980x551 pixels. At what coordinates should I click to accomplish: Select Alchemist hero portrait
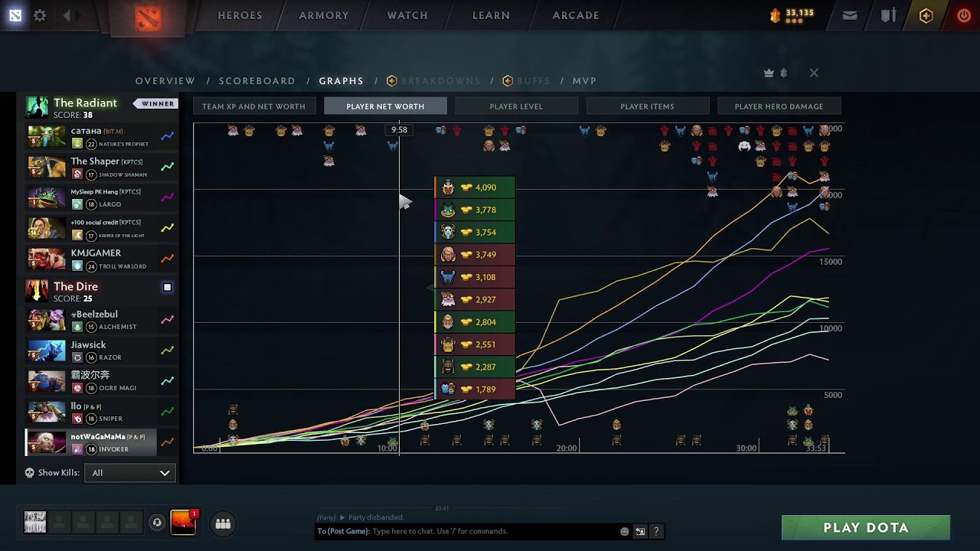click(47, 320)
